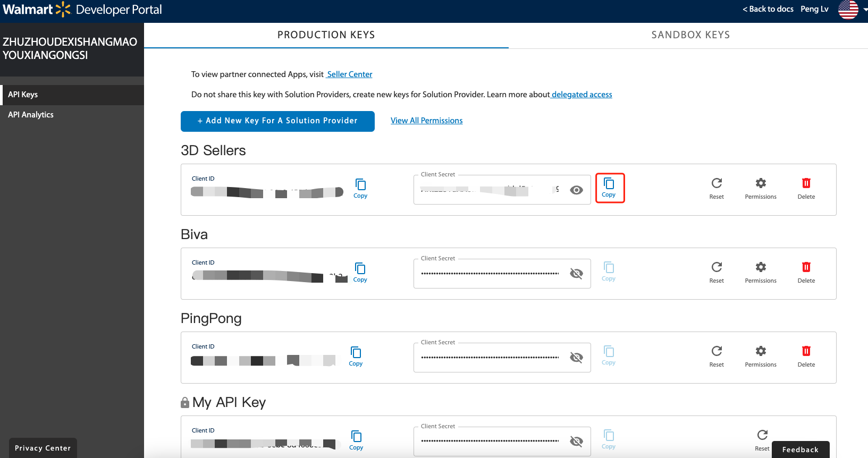Reveal the My API Key Client Secret
Screen dimensions: 868x458
576,442
